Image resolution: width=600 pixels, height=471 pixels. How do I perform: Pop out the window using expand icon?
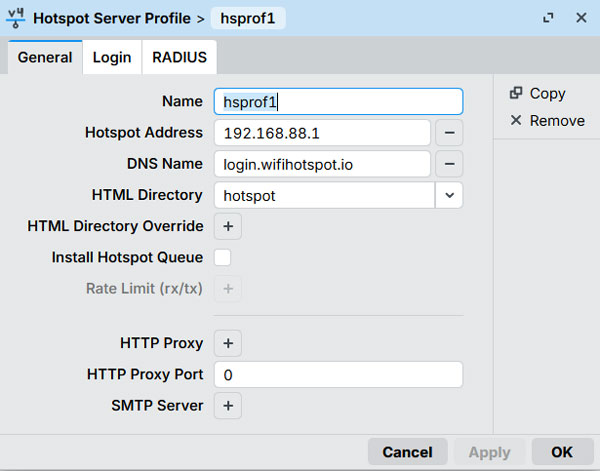point(548,18)
